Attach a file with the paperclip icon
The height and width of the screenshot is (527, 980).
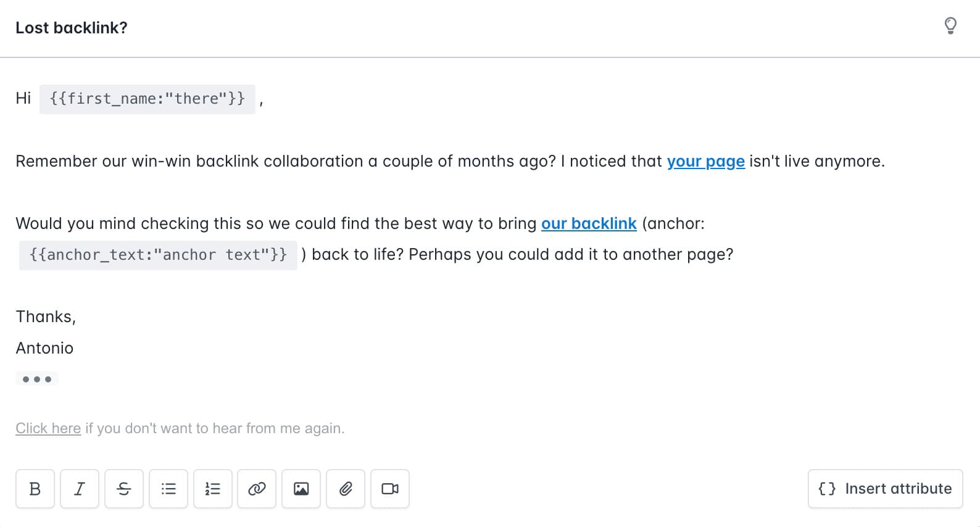[346, 489]
